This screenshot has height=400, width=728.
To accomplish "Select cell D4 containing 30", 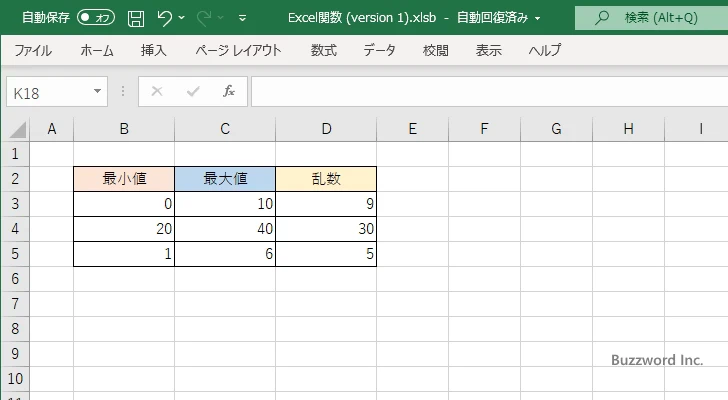I will pos(326,229).
